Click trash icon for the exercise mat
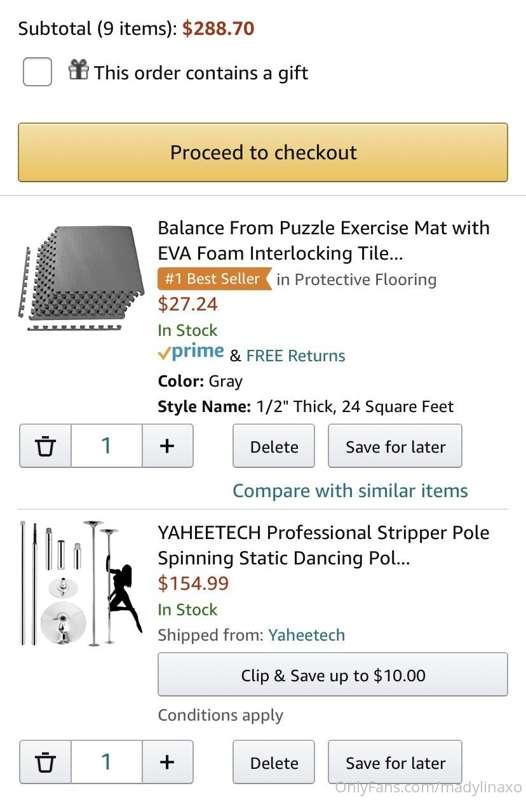 tap(45, 446)
